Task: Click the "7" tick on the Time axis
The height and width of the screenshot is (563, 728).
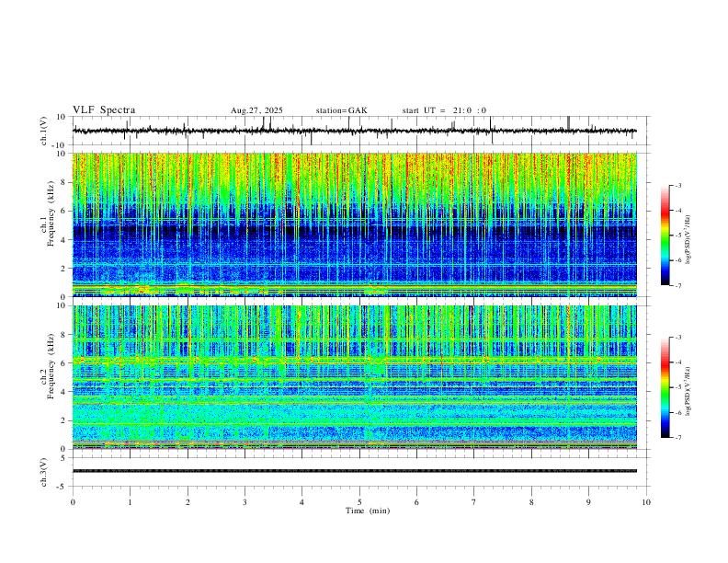Action: coord(474,502)
